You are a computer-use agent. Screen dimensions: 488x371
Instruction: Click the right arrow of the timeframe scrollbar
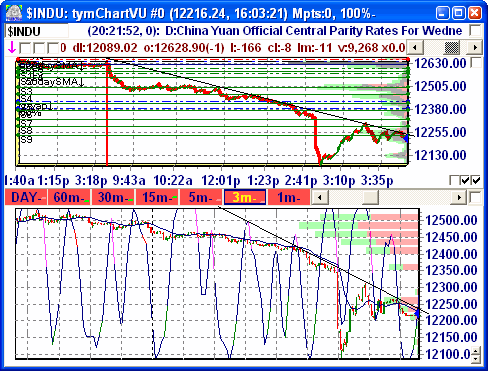coord(459,197)
